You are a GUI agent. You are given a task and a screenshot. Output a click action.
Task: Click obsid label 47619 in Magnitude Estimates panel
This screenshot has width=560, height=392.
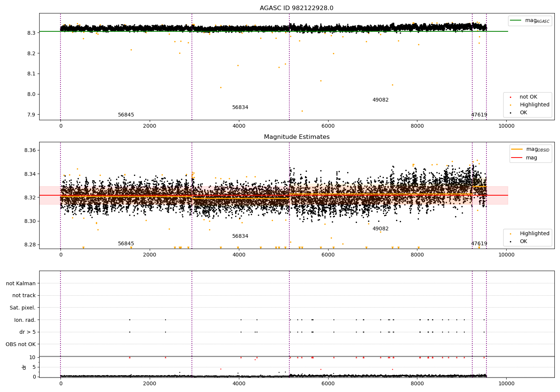[479, 244]
